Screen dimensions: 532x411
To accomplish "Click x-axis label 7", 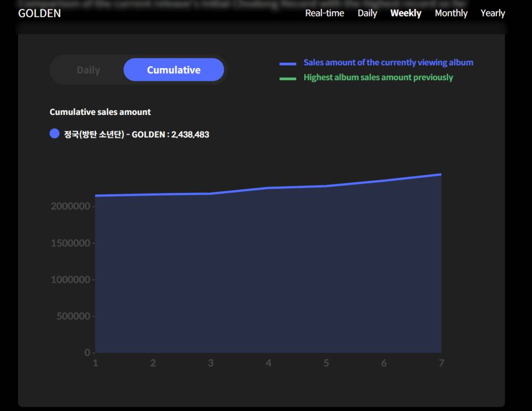I will [x=441, y=363].
